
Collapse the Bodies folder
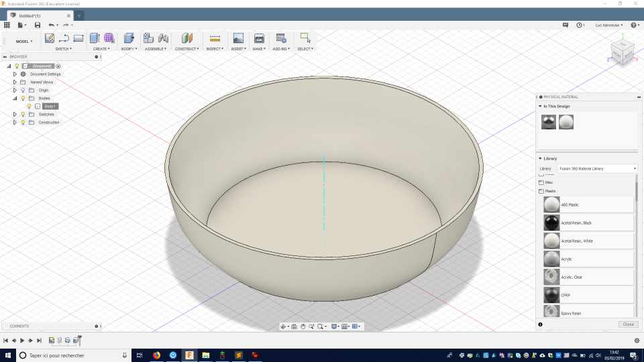pyautogui.click(x=15, y=99)
